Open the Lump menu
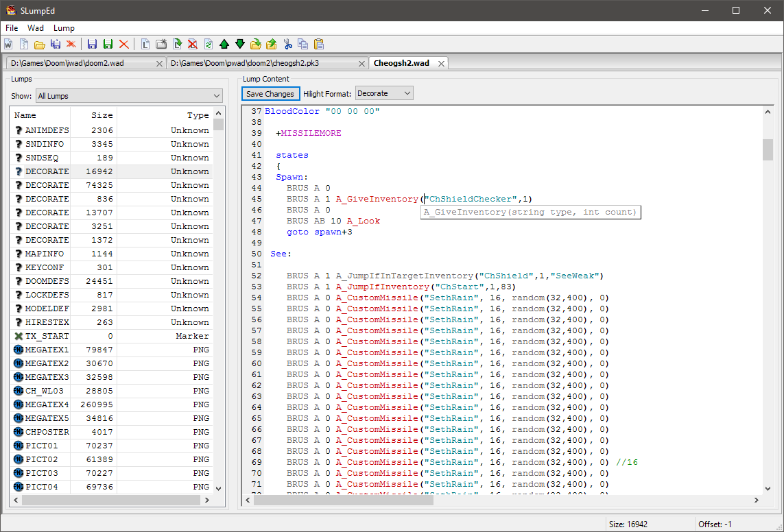This screenshot has width=784, height=532. tap(64, 28)
